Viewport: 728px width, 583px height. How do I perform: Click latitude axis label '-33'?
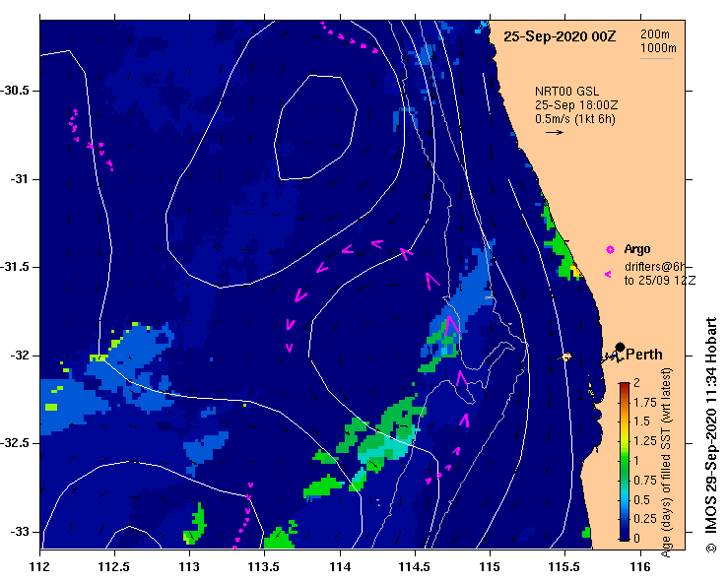click(19, 532)
